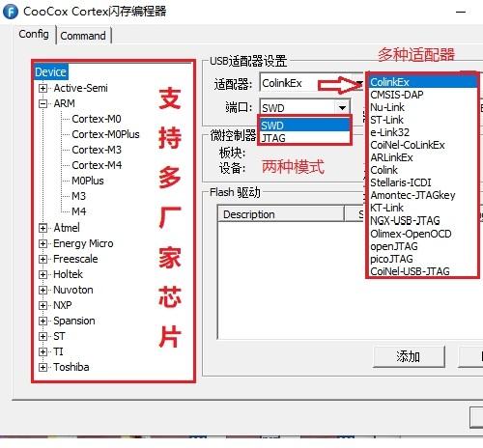The height and width of the screenshot is (448, 483).
Task: Click the 添加 (Add) button
Action: click(x=409, y=356)
